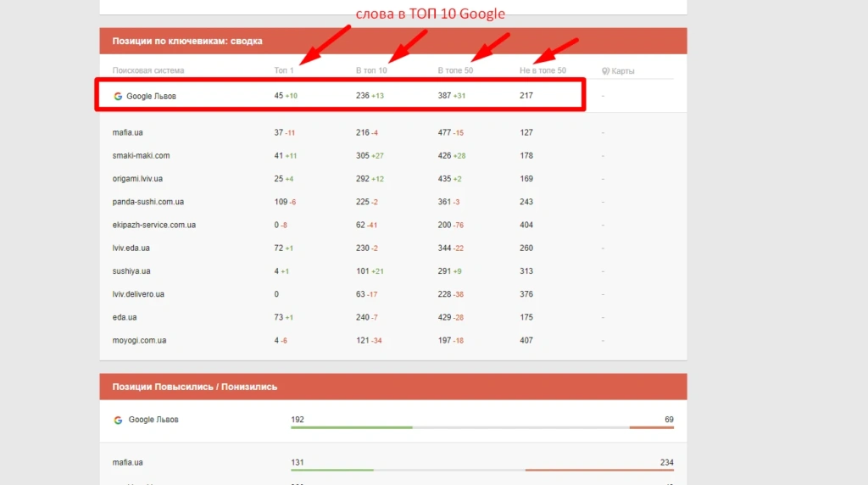The width and height of the screenshot is (868, 485).
Task: Click the green raised bar for Google Львов
Action: [x=352, y=427]
